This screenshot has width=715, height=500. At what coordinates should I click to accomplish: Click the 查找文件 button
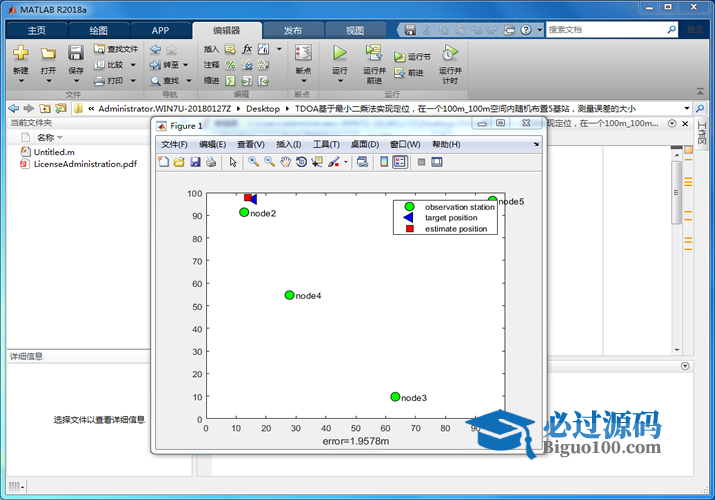116,49
